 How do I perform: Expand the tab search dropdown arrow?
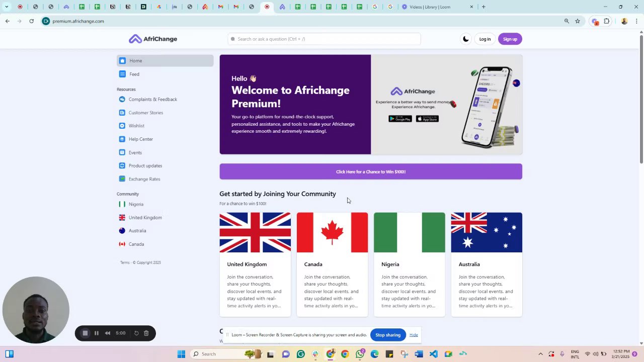(7, 7)
